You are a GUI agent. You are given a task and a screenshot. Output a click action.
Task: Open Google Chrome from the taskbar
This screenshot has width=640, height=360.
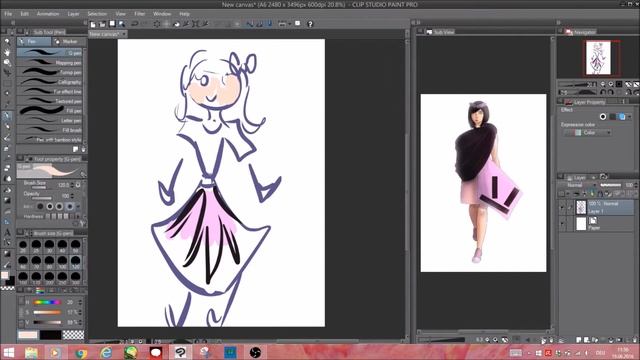point(81,352)
